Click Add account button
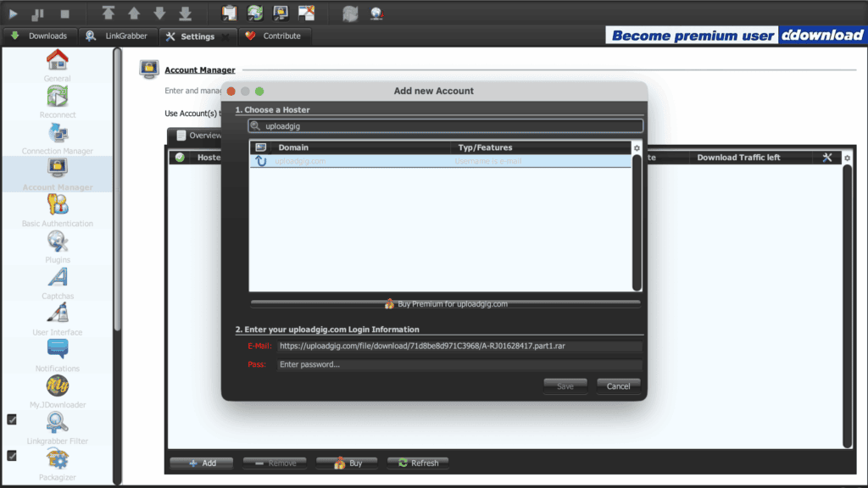This screenshot has height=488, width=868. coord(202,463)
